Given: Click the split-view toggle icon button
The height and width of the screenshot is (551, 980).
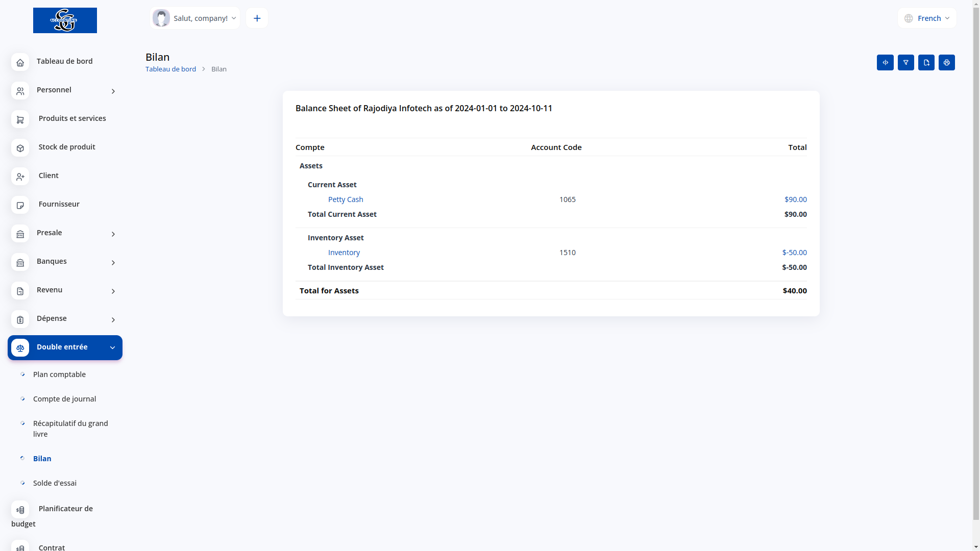Looking at the screenshot, I should click(885, 62).
